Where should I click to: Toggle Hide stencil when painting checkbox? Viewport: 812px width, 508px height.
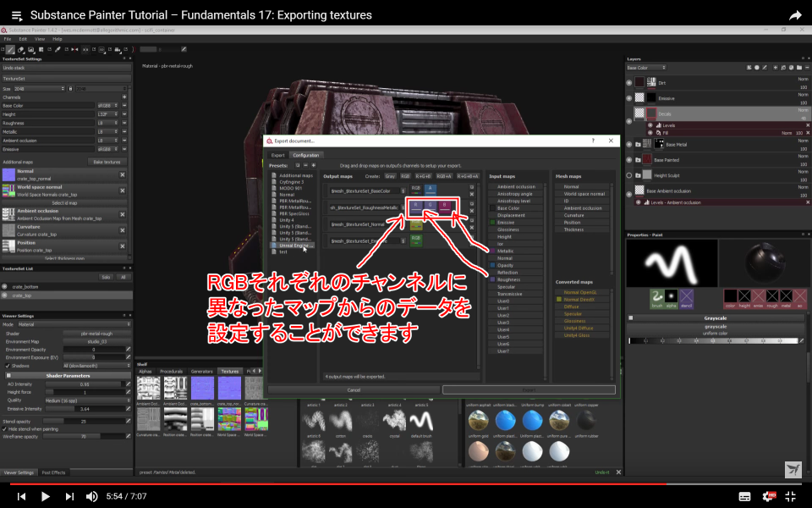point(5,429)
